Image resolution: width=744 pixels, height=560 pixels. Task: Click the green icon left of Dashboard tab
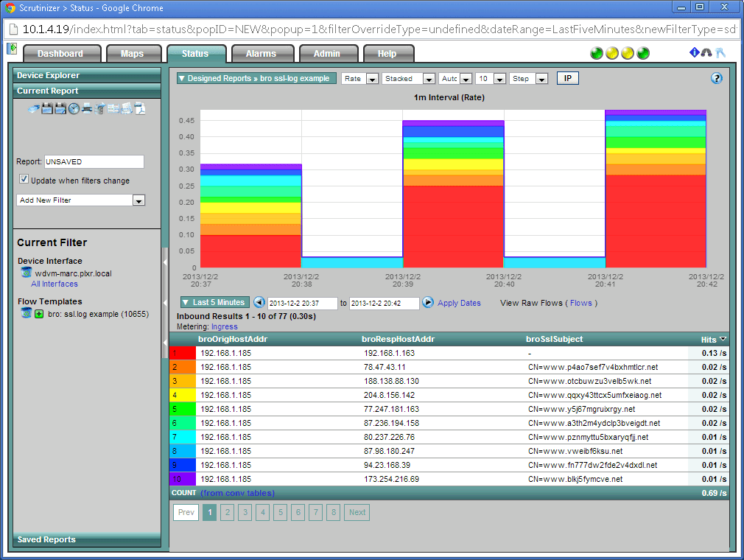point(12,49)
